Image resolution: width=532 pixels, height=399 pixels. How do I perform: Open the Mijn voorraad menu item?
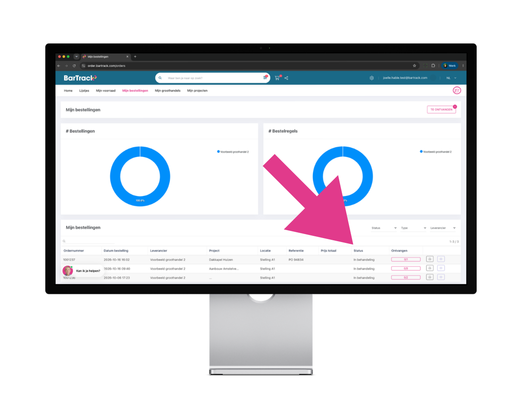(106, 90)
